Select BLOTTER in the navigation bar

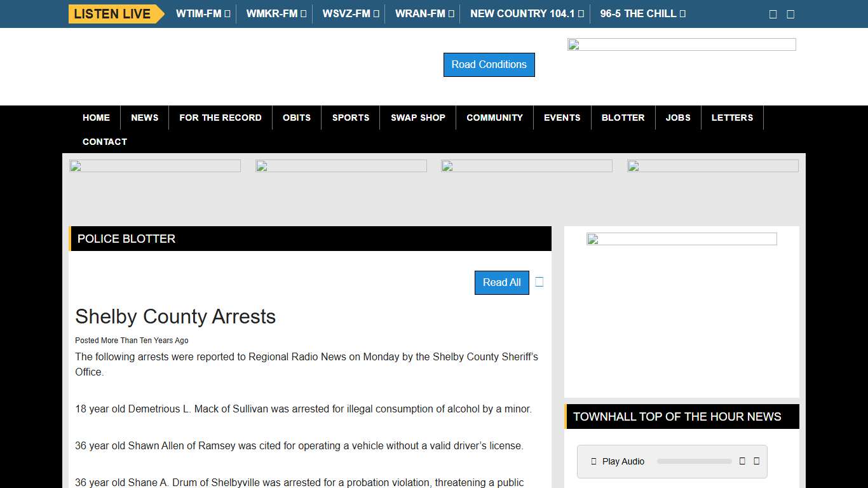(x=623, y=118)
